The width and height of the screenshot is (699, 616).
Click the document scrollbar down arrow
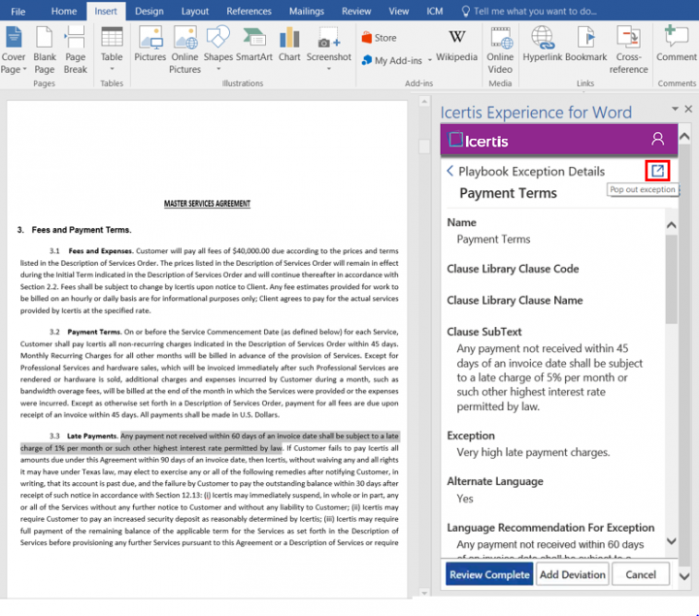pyautogui.click(x=424, y=593)
